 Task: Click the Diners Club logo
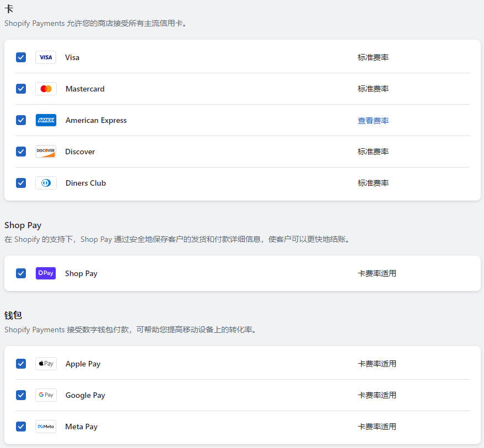[x=45, y=183]
